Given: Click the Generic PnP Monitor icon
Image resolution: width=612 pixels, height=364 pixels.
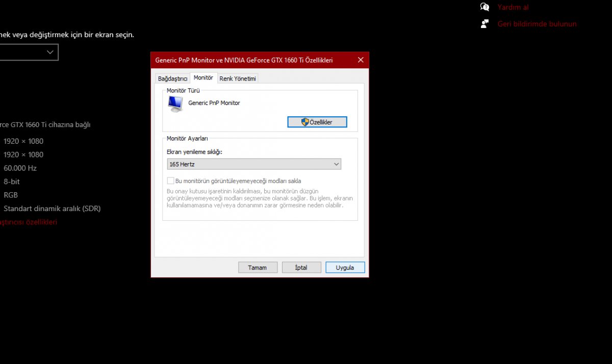Looking at the screenshot, I should coord(175,104).
